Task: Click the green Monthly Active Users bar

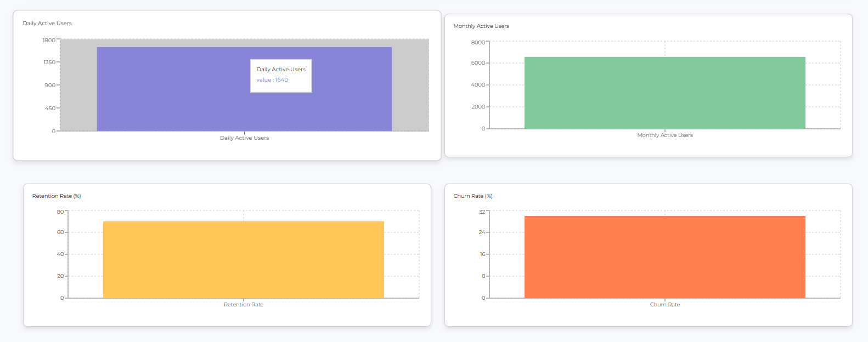Action: (x=664, y=93)
